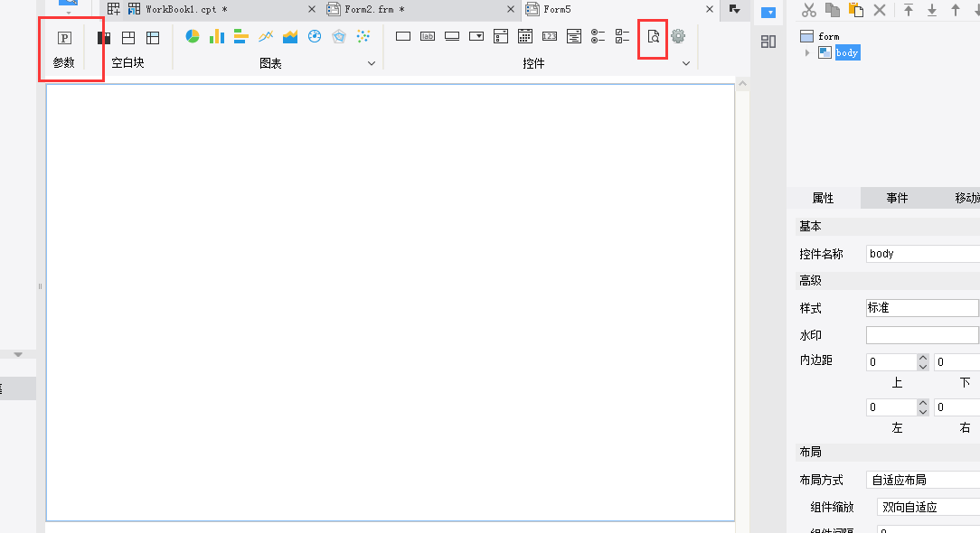This screenshot has height=533, width=980.
Task: Add the number (123) input widget
Action: (550, 37)
